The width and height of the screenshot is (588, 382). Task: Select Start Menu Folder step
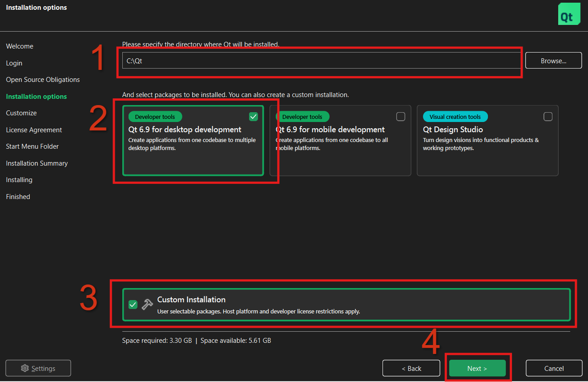(x=32, y=146)
